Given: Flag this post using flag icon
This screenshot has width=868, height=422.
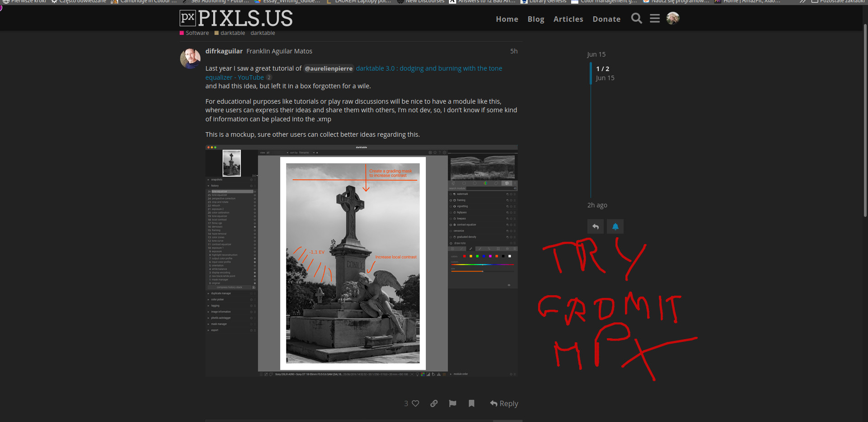Looking at the screenshot, I should pyautogui.click(x=453, y=403).
